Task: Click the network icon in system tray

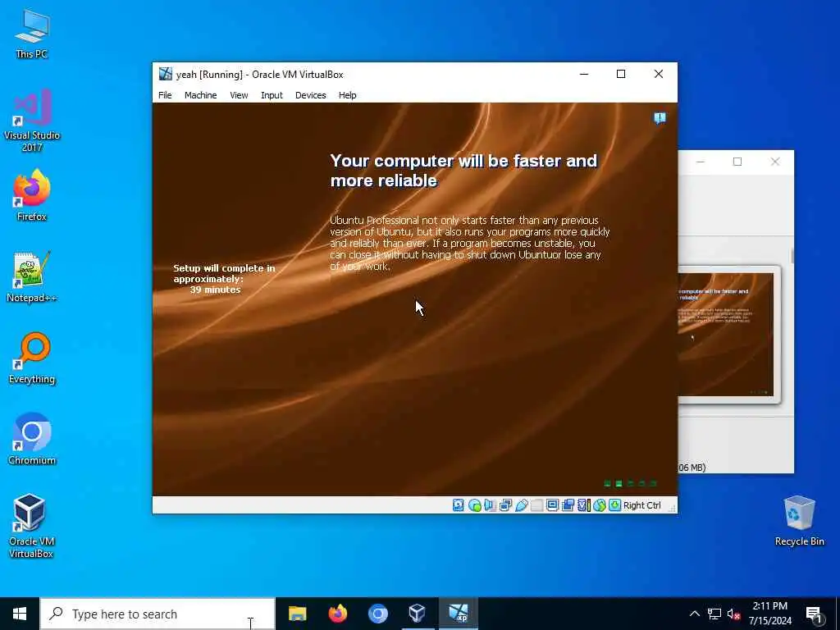Action: (714, 614)
